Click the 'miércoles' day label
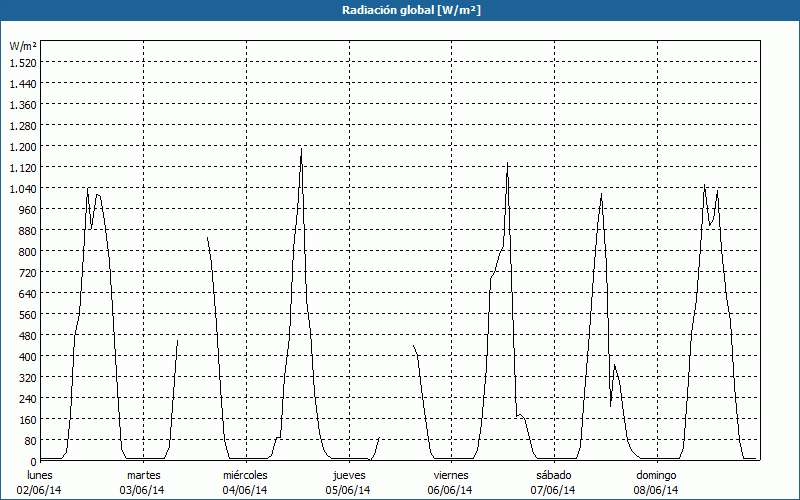The height and width of the screenshot is (500, 800). tap(245, 474)
